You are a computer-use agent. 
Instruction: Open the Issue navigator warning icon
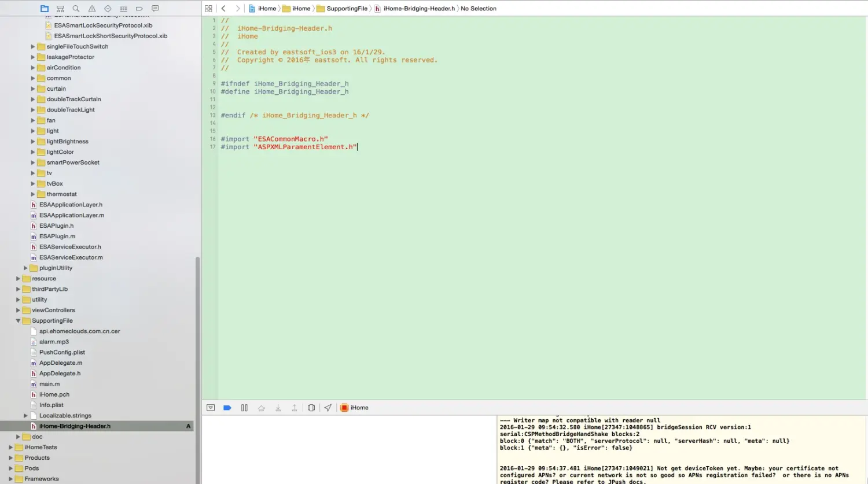point(92,9)
